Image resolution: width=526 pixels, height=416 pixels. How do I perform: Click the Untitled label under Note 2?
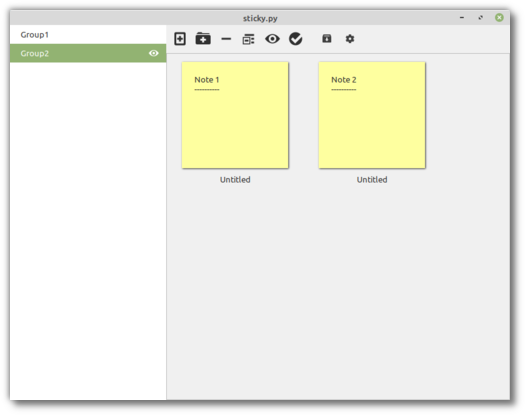pos(372,180)
